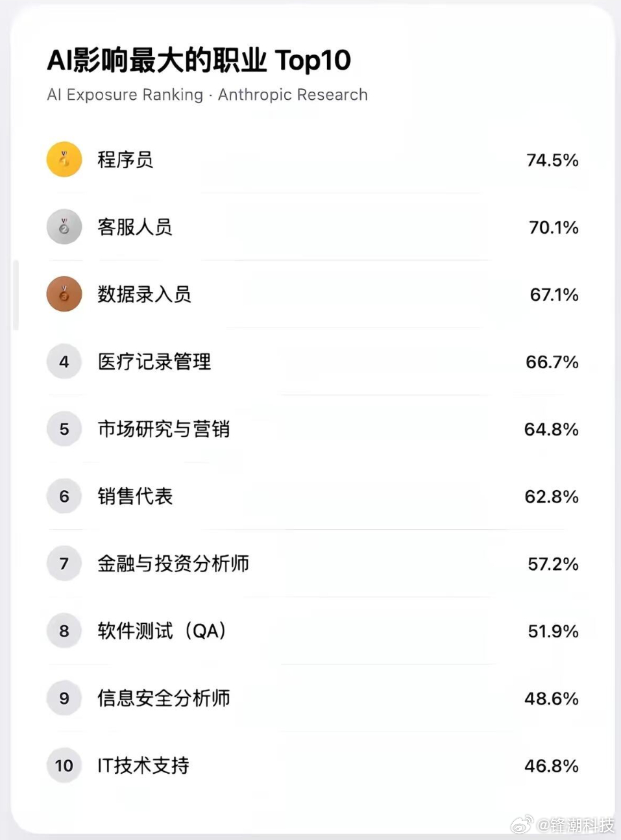The width and height of the screenshot is (621, 840).
Task: Click the rank 10 badge for IT技术支持
Action: coord(64,766)
